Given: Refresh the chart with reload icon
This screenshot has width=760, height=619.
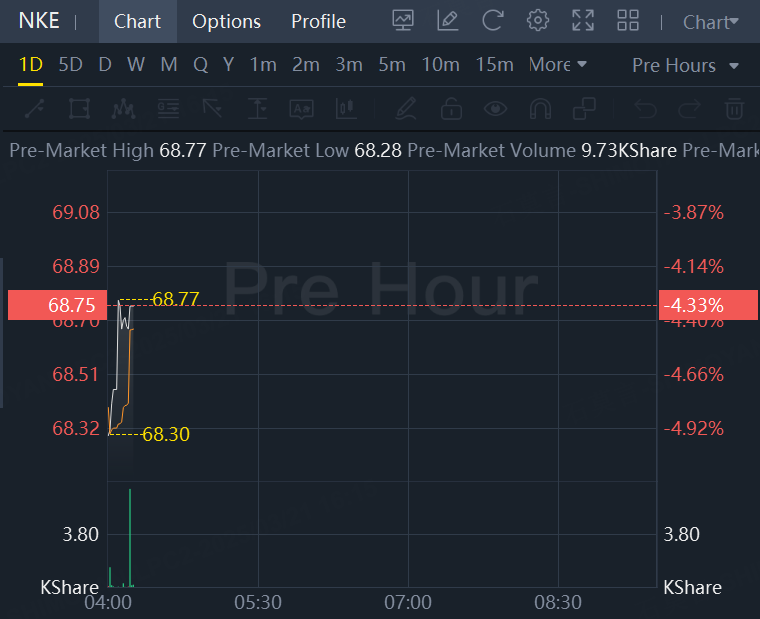Looking at the screenshot, I should [492, 21].
